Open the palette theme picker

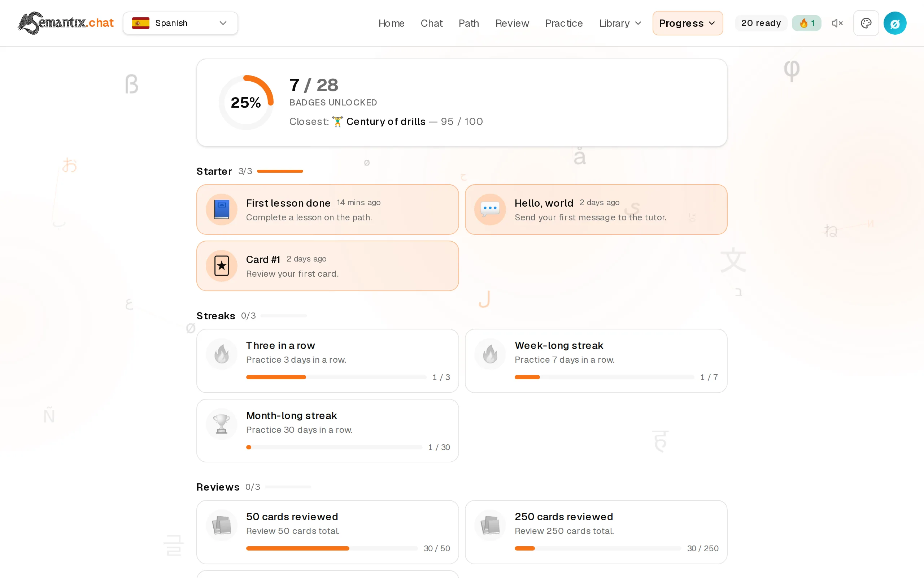(866, 23)
